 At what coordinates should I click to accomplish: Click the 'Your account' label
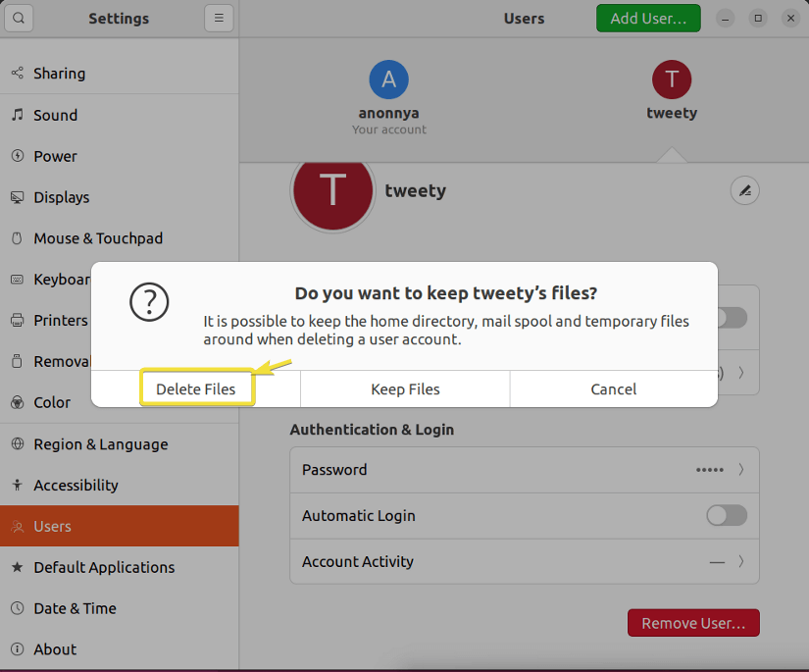(389, 129)
